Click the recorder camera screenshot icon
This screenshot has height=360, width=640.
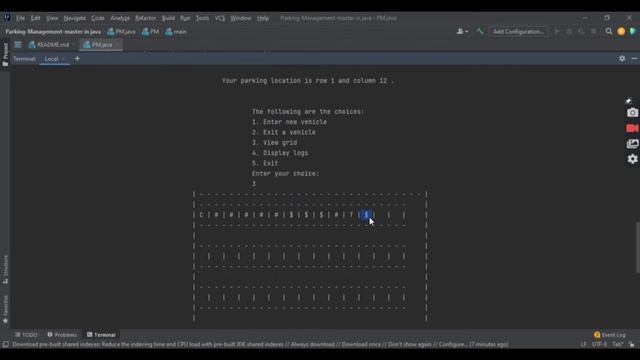632,113
